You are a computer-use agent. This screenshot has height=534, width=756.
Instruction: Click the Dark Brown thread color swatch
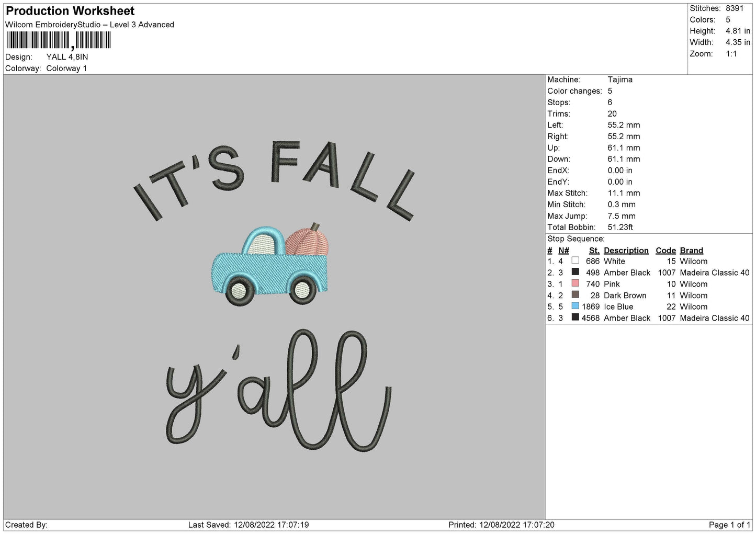tap(576, 295)
